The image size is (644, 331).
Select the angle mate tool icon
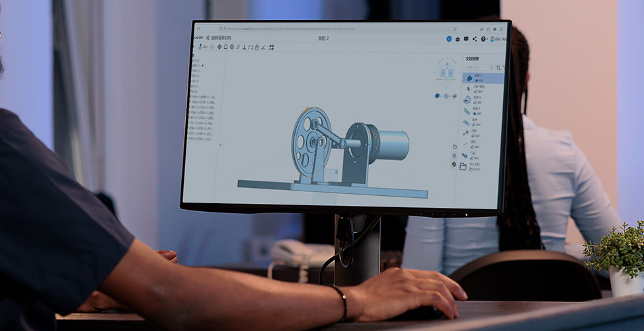(x=263, y=47)
